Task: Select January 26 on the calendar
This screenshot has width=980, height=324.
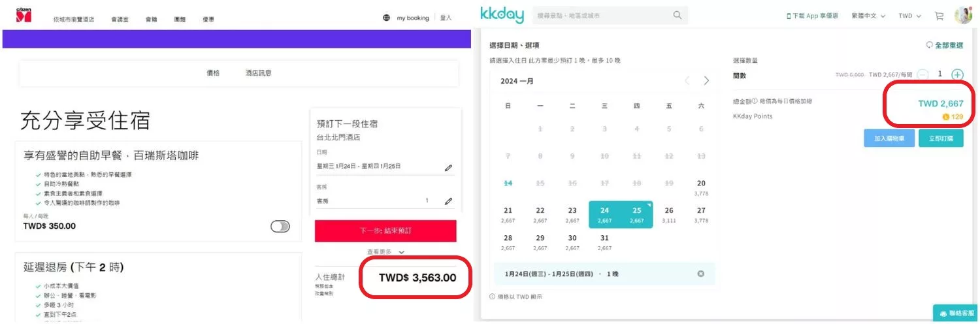Action: [669, 214]
